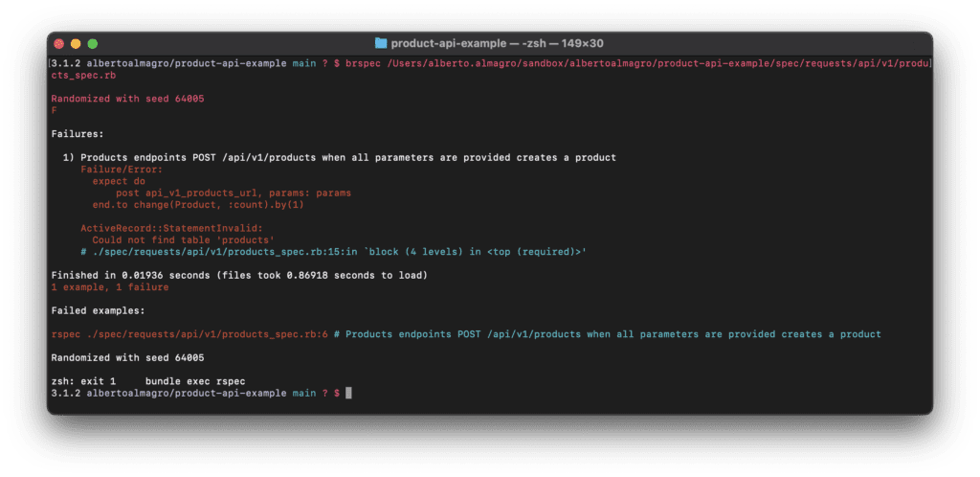Screen dimensions: 980x477
Task: Click the post api_v1_products_url code line
Action: pos(234,193)
